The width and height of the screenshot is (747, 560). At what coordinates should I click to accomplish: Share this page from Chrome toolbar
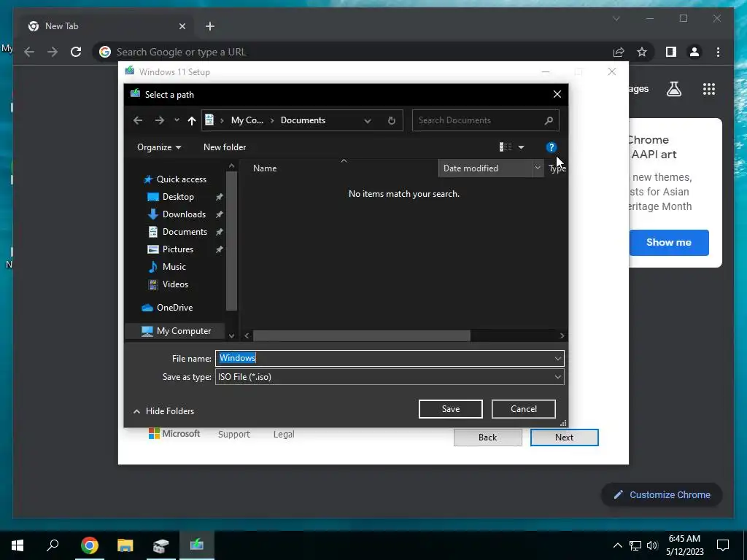(x=619, y=52)
